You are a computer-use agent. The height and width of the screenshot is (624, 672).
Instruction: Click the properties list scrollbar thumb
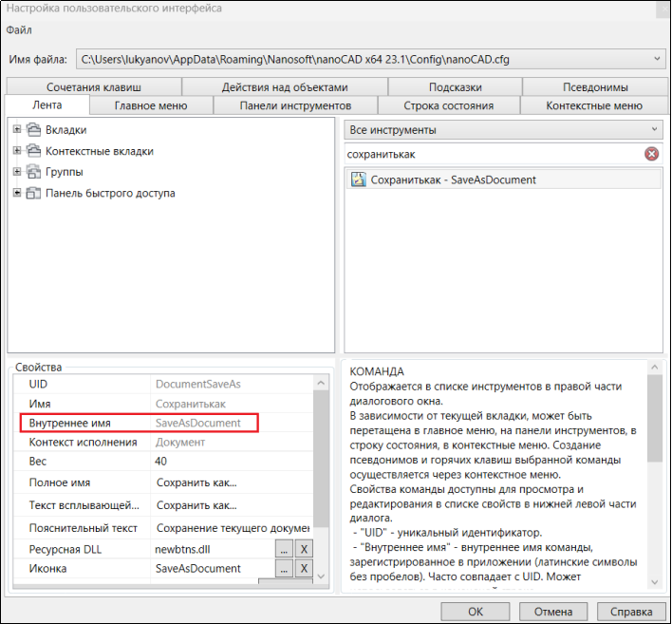tap(321, 459)
